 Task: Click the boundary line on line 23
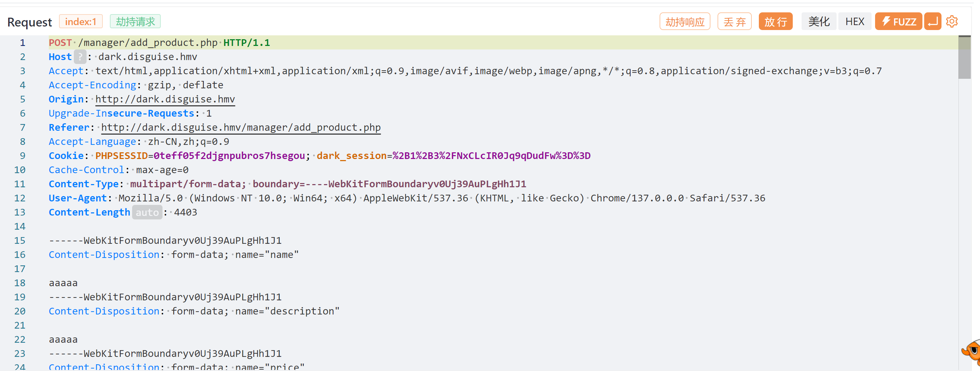click(x=165, y=353)
